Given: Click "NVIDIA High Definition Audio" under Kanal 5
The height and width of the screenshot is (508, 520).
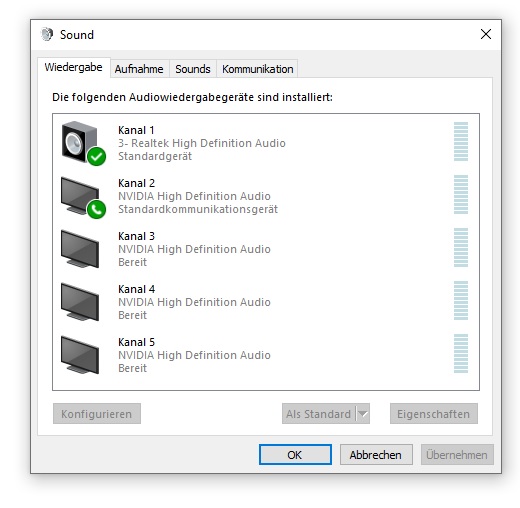Looking at the screenshot, I should click(x=194, y=355).
